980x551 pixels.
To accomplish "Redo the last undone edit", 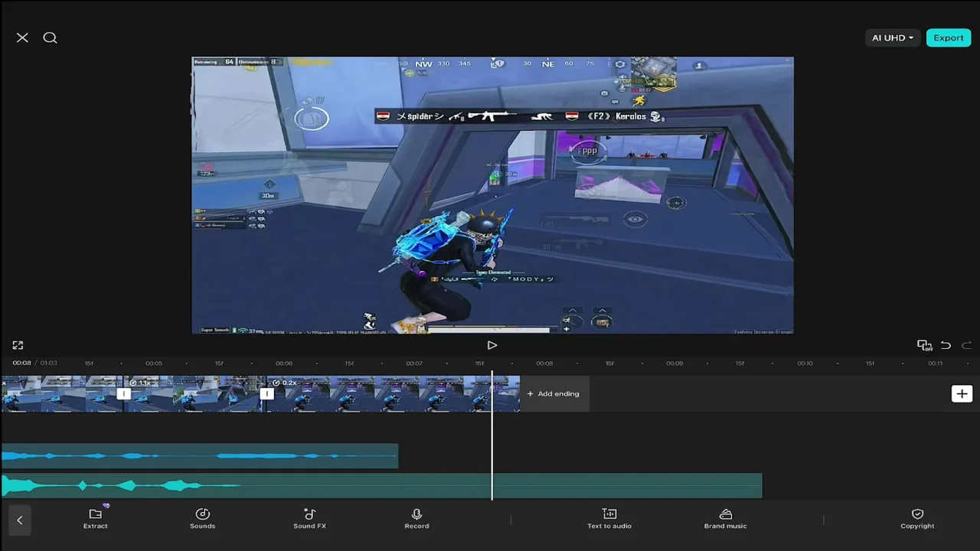I will pyautogui.click(x=966, y=345).
